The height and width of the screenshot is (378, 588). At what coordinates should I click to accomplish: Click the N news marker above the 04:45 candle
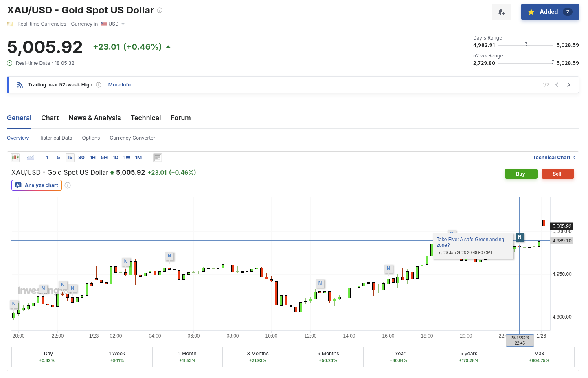click(169, 256)
